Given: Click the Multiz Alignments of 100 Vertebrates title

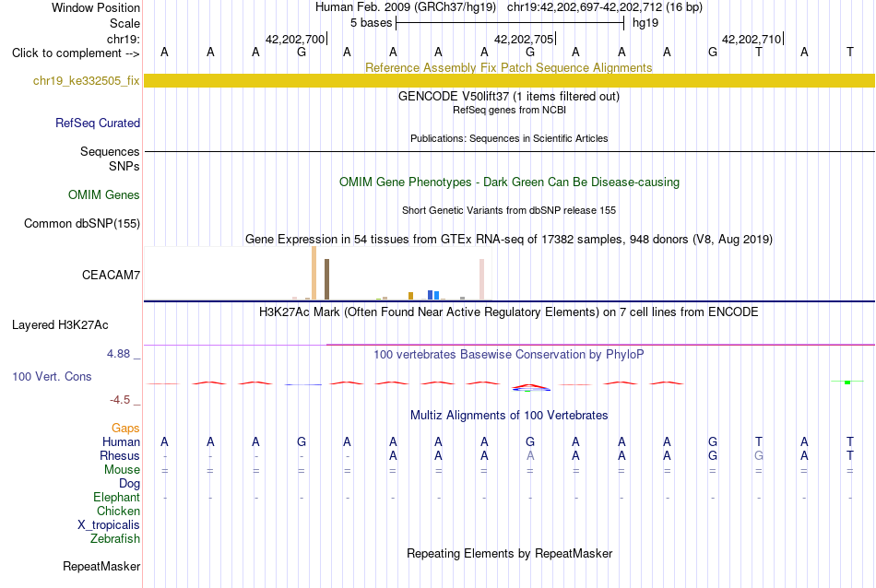Looking at the screenshot, I should coord(509,416).
